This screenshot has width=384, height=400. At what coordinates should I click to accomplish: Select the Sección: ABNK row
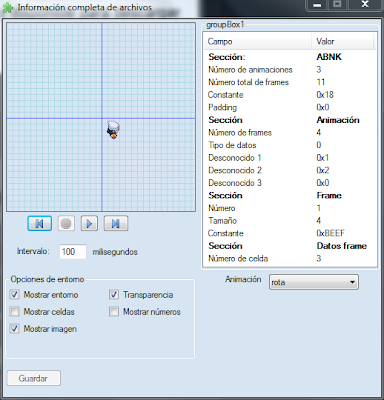290,57
